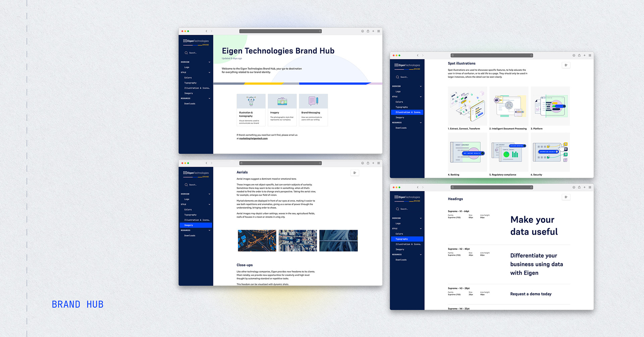Image resolution: width=644 pixels, height=337 pixels.
Task: Collapse RESOURCES section in Brand Hub home sidebar
Action: [x=209, y=99]
